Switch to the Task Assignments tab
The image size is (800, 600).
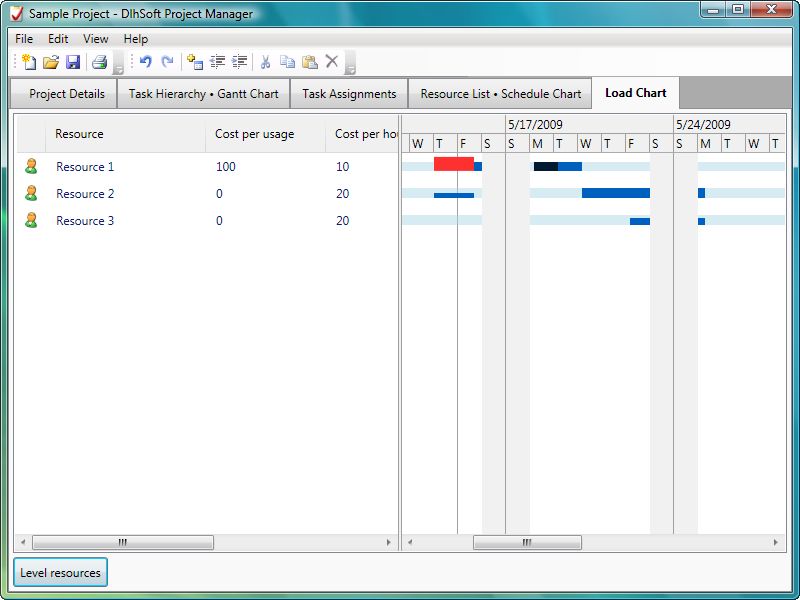[349, 94]
